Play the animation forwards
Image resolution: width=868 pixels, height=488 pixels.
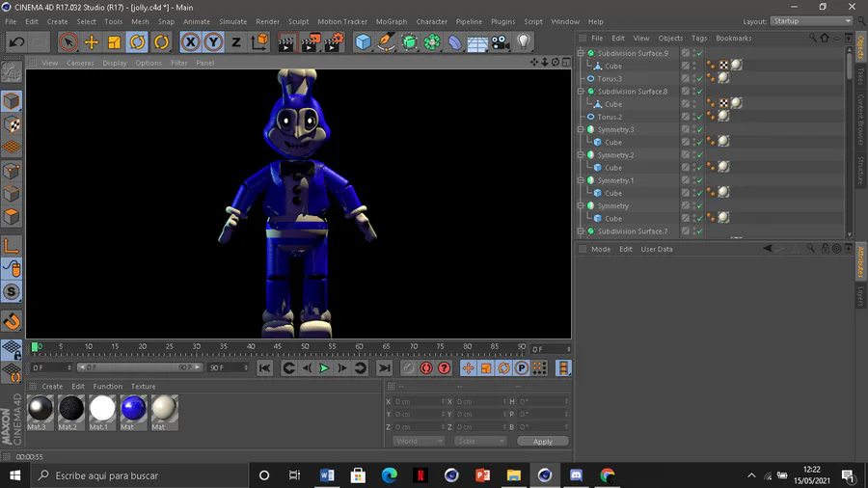coord(324,368)
